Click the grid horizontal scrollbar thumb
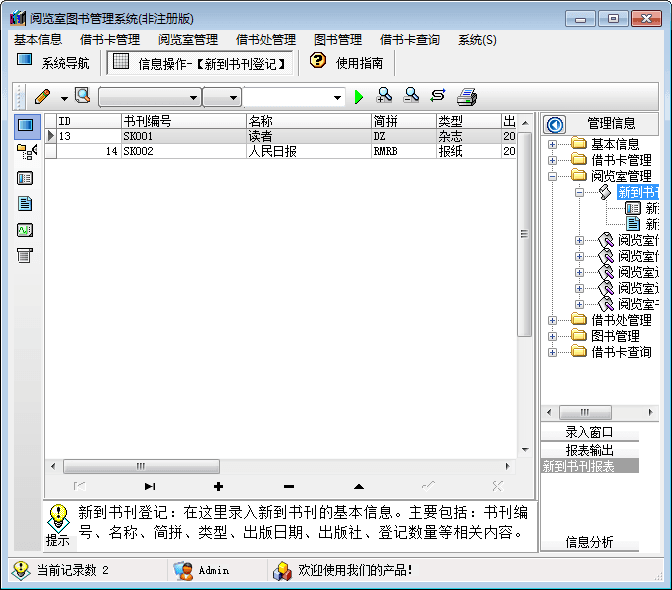Screen dimensions: 672x590 (141, 466)
